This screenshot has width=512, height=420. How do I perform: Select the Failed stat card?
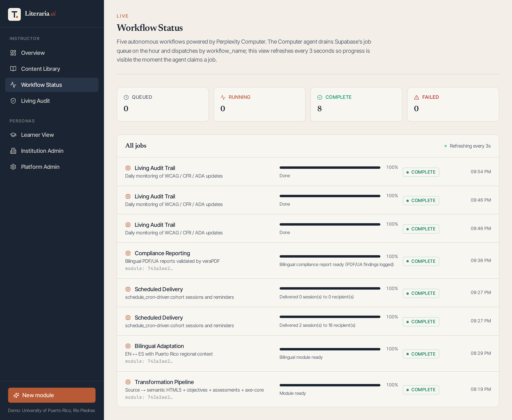[453, 104]
